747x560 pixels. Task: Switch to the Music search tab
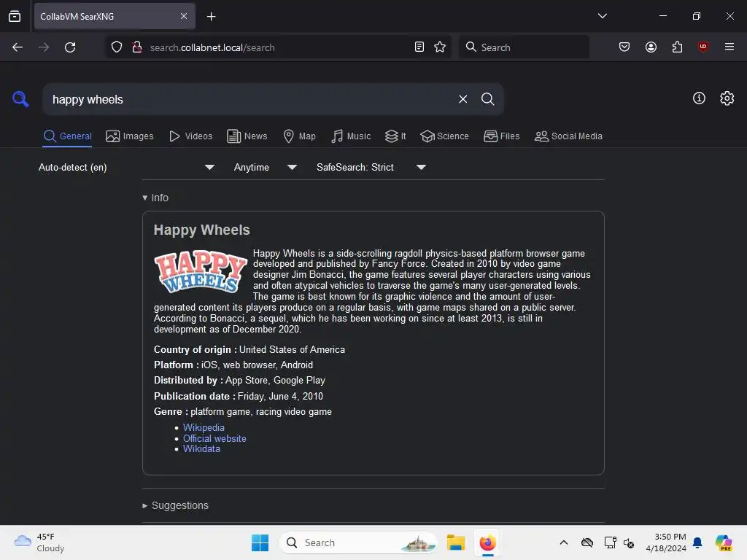point(351,136)
